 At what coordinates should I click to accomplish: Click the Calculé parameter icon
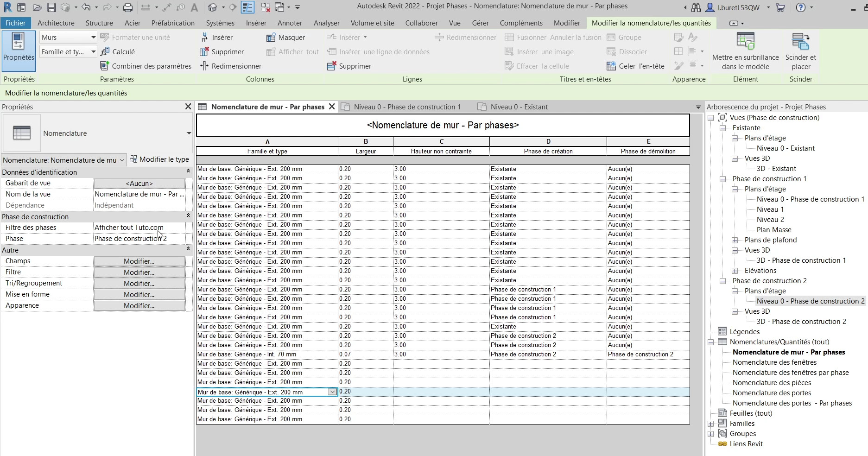(x=105, y=52)
